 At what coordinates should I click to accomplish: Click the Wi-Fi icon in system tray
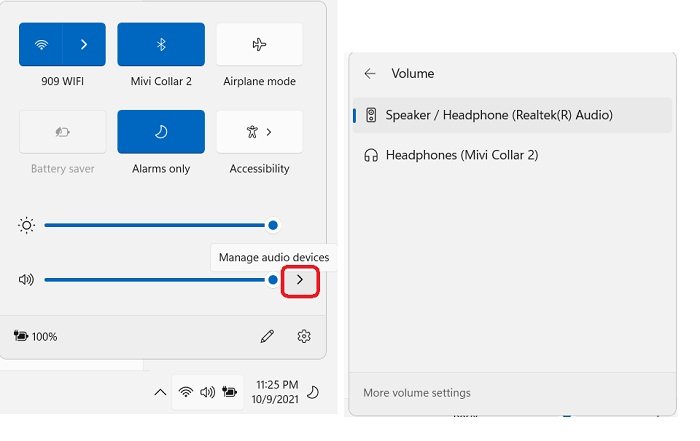pyautogui.click(x=186, y=393)
